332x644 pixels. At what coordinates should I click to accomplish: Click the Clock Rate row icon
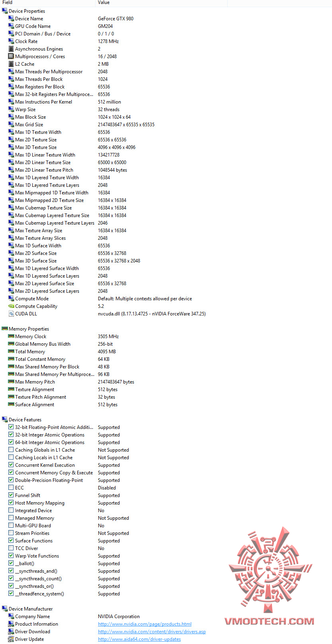[x=11, y=41]
